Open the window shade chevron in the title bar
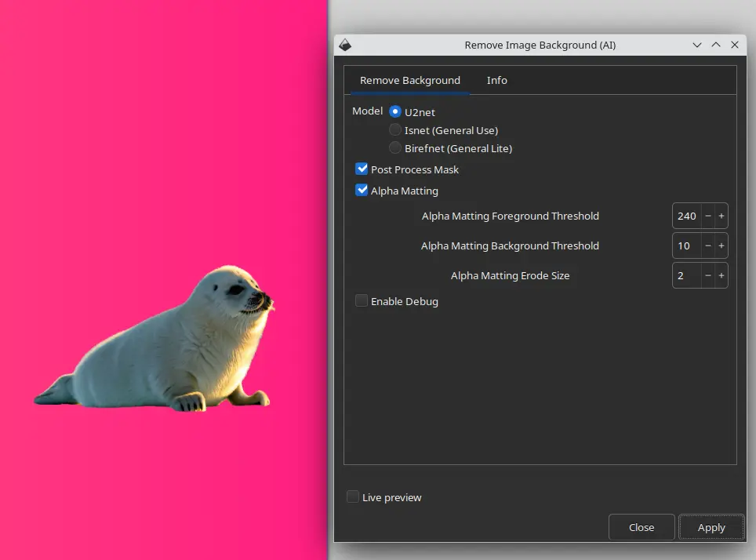This screenshot has width=756, height=560. pyautogui.click(x=697, y=45)
